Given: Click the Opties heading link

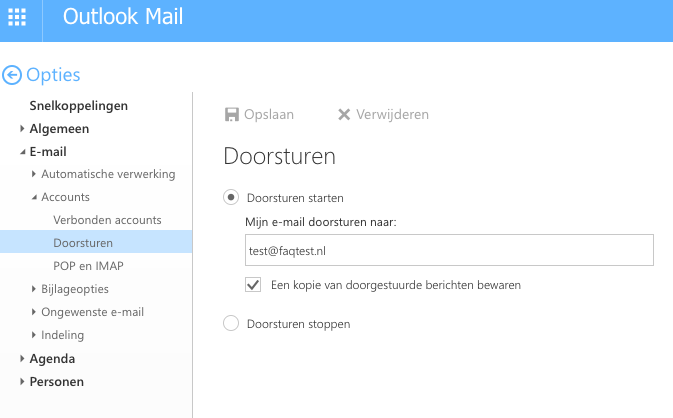Looking at the screenshot, I should (53, 75).
